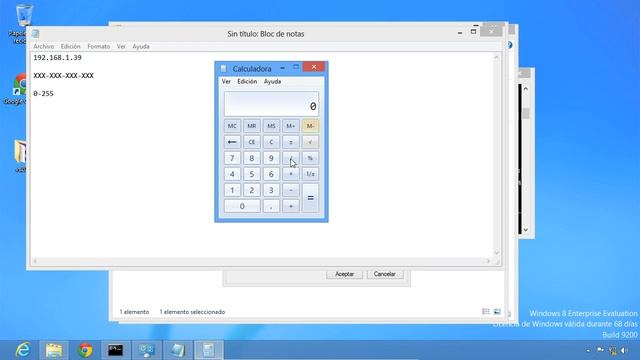Click the percent key
This screenshot has width=640, height=360.
tap(310, 158)
